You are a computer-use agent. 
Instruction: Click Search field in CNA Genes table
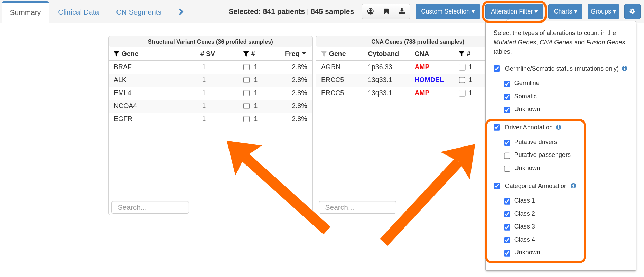[357, 207]
